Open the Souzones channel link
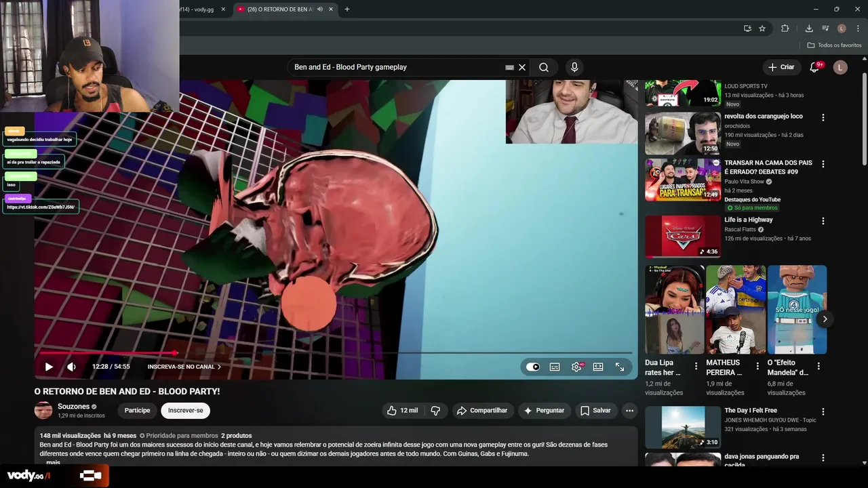Viewport: 868px width, 488px height. [x=74, y=407]
